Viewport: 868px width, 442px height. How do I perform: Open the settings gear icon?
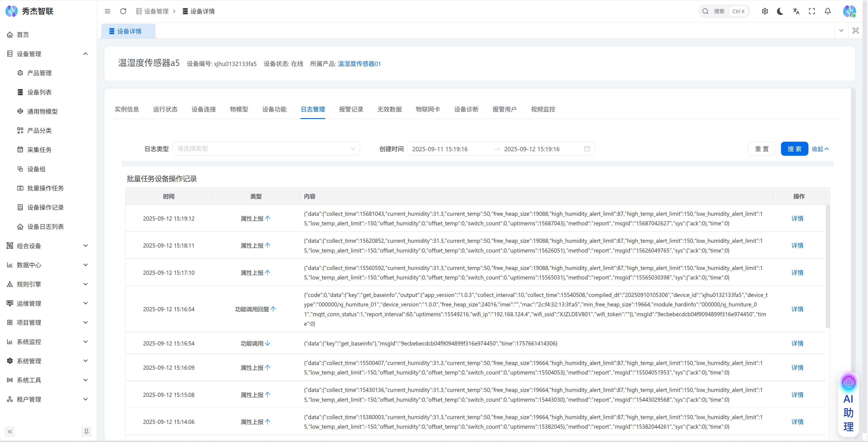coord(765,11)
